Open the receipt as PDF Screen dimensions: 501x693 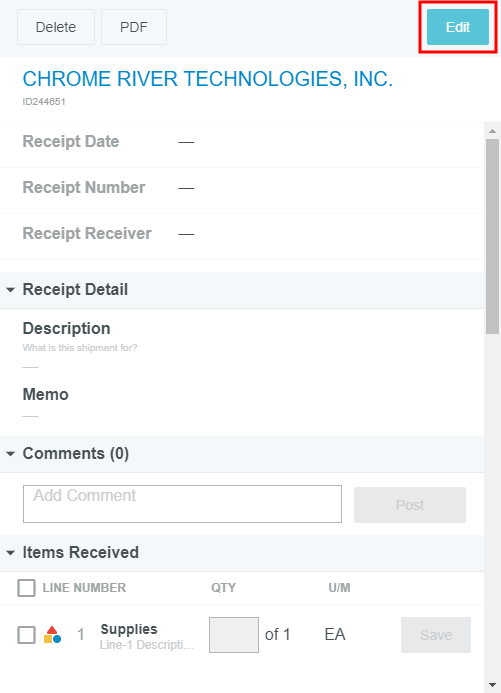click(134, 27)
